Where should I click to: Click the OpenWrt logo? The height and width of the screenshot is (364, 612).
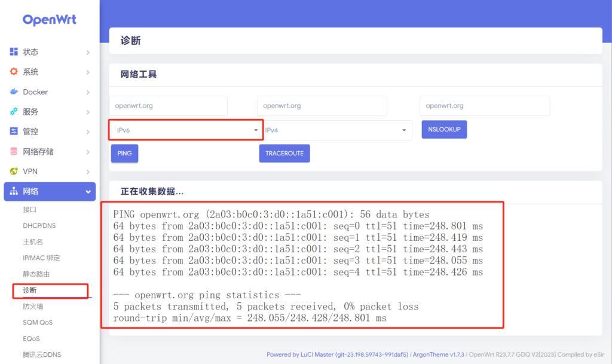point(50,20)
